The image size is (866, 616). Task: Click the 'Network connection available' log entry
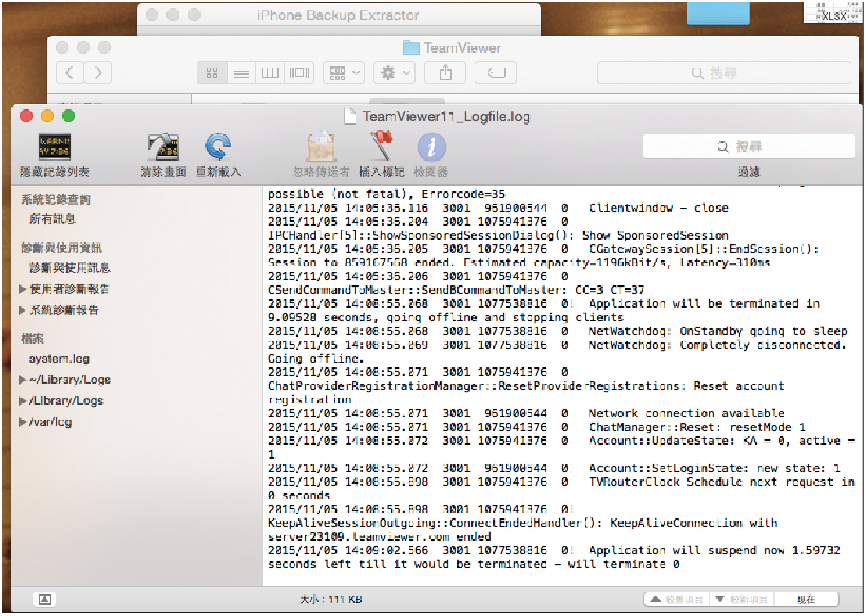pyautogui.click(x=686, y=413)
